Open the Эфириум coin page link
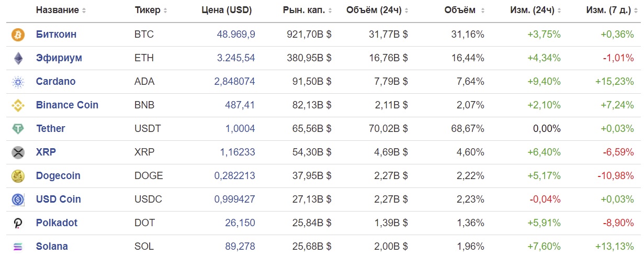The image size is (644, 266). click(x=59, y=58)
